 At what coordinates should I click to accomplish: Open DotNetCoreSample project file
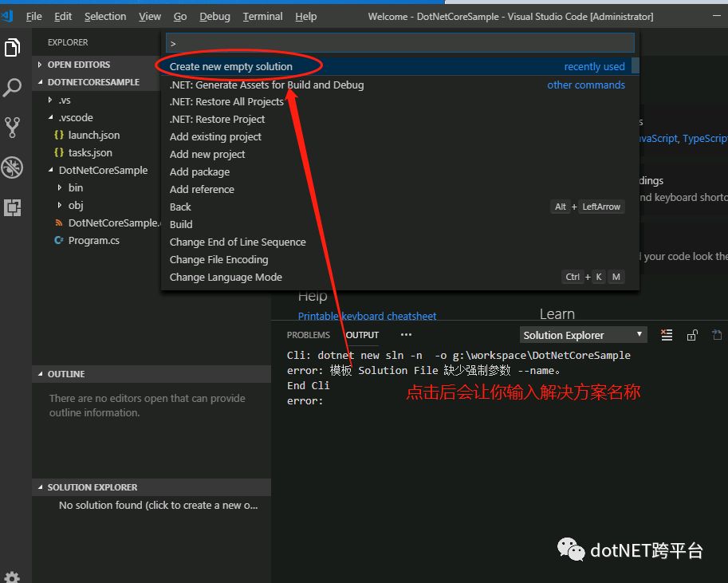108,223
